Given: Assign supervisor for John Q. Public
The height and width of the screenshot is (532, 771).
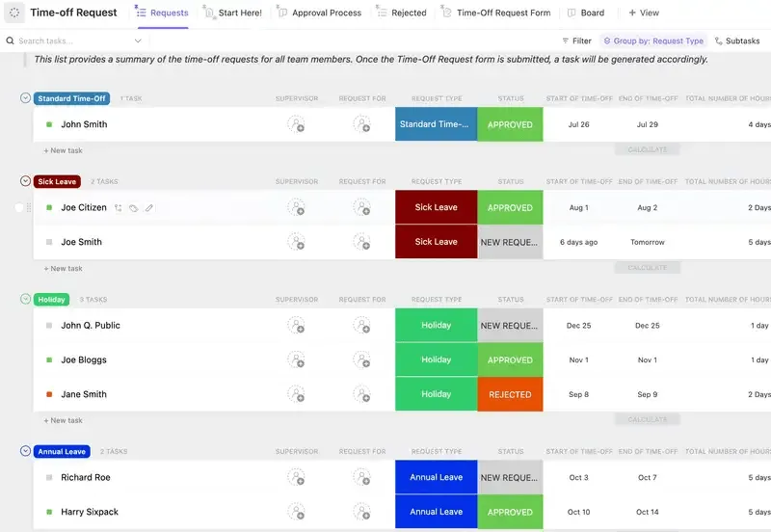Looking at the screenshot, I should [x=296, y=326].
